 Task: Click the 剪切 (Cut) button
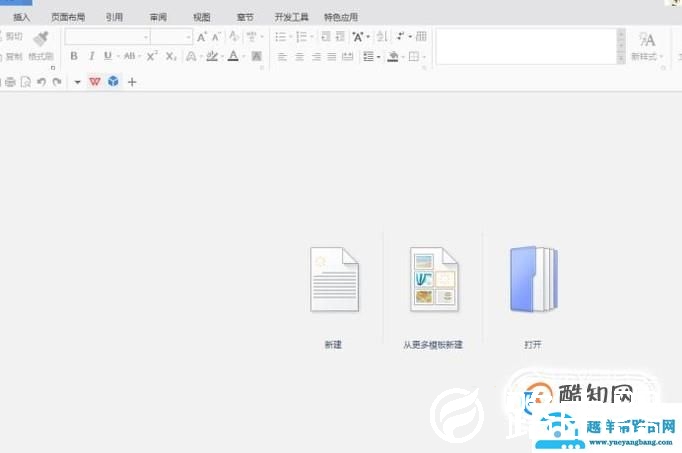tap(11, 37)
